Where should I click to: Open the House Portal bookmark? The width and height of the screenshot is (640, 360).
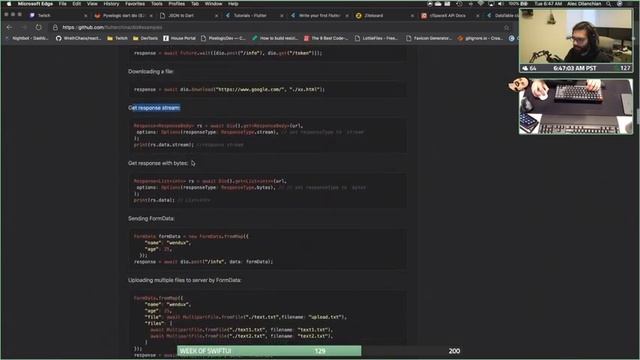pyautogui.click(x=180, y=38)
